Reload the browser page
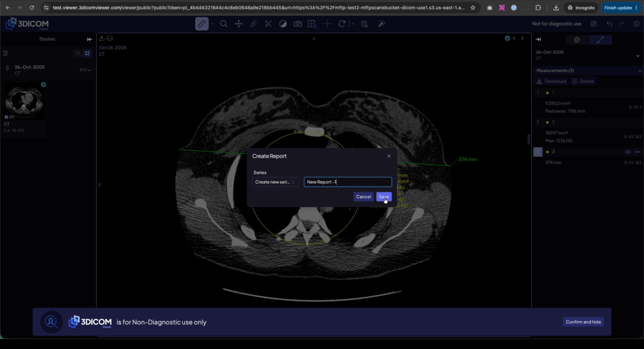644x349 pixels. click(32, 8)
